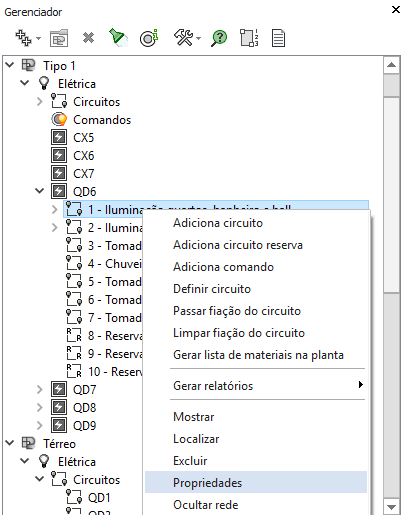Image resolution: width=404 pixels, height=516 pixels.
Task: Open the hammer and wrench tools icon
Action: click(183, 38)
